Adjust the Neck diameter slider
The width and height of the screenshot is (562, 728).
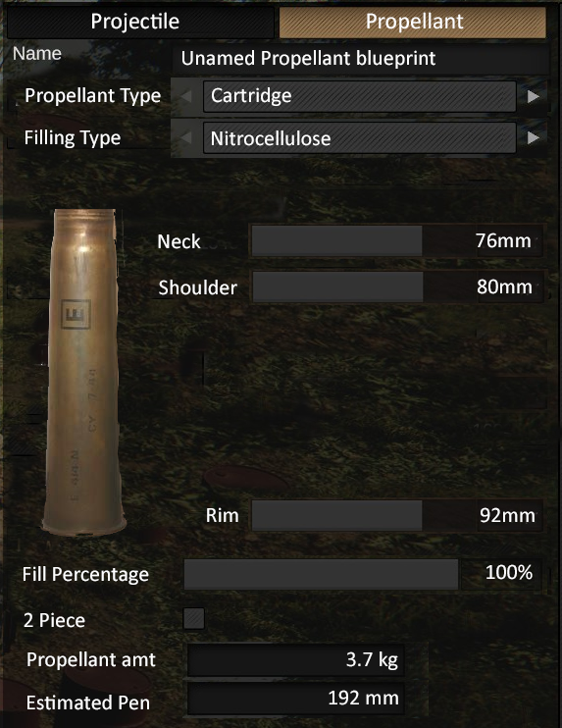click(396, 240)
